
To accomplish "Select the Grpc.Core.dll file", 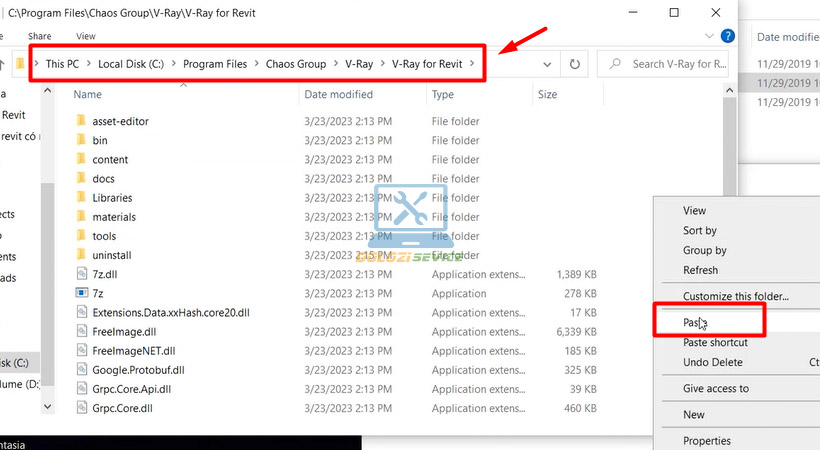I will 124,408.
